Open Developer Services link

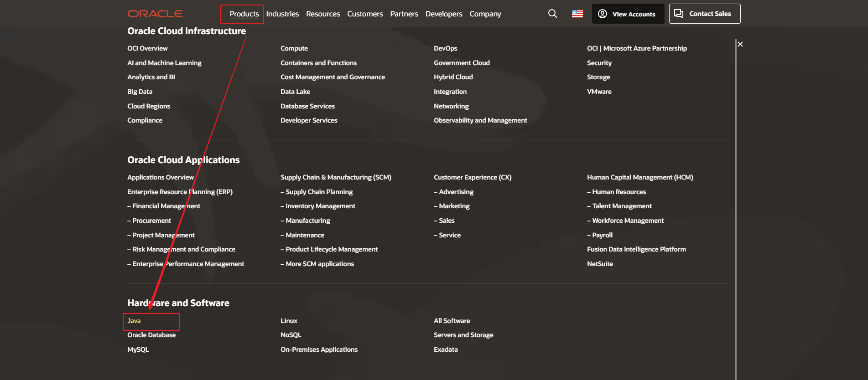pos(309,120)
